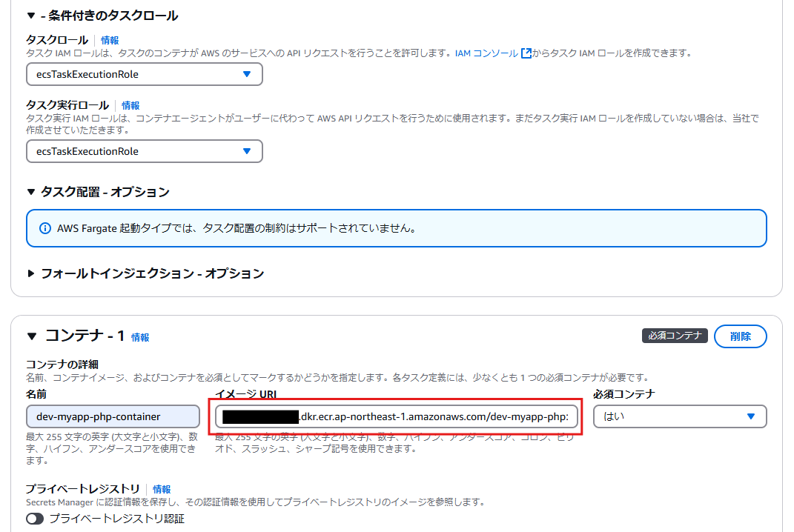The height and width of the screenshot is (532, 794).
Task: Click the 削除 button for container 1
Action: [741, 336]
